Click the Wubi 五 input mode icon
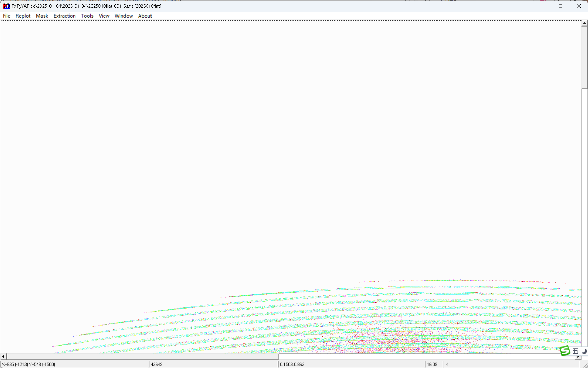This screenshot has height=368, width=588. pyautogui.click(x=575, y=351)
